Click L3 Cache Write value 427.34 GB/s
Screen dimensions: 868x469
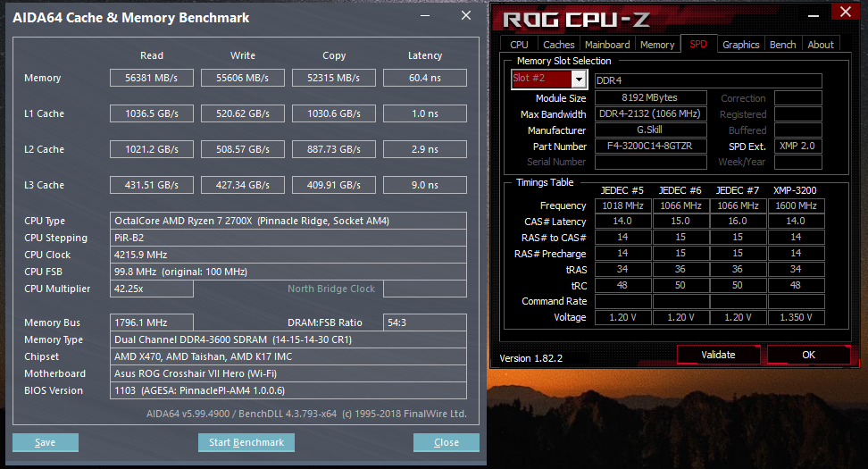coord(243,185)
